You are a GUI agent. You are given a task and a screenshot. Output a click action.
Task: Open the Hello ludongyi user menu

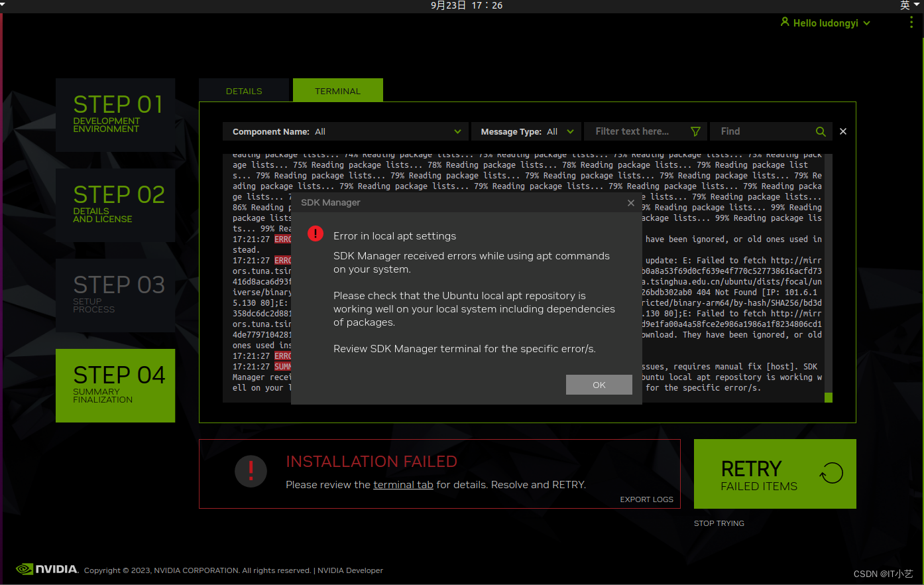coord(825,23)
